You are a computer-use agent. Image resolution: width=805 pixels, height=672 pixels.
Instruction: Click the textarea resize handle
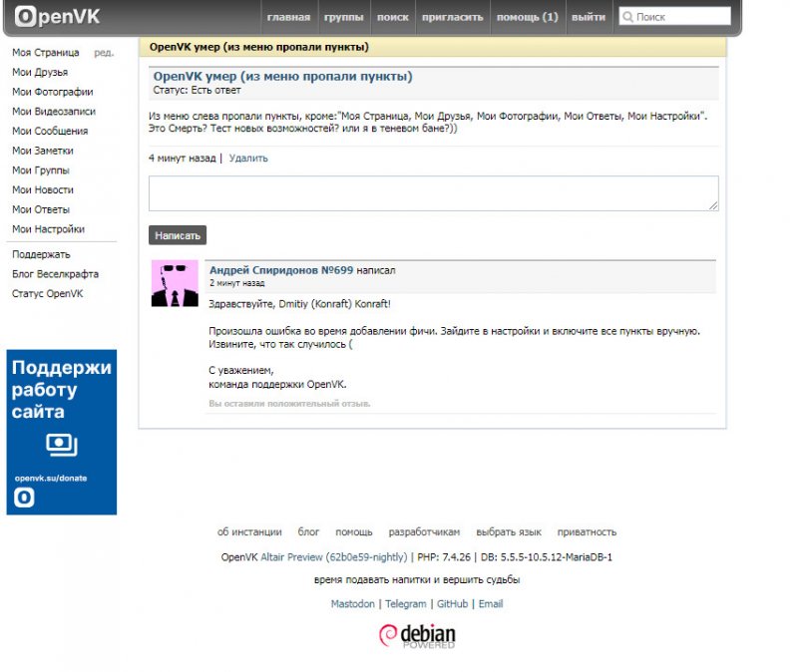click(x=713, y=205)
